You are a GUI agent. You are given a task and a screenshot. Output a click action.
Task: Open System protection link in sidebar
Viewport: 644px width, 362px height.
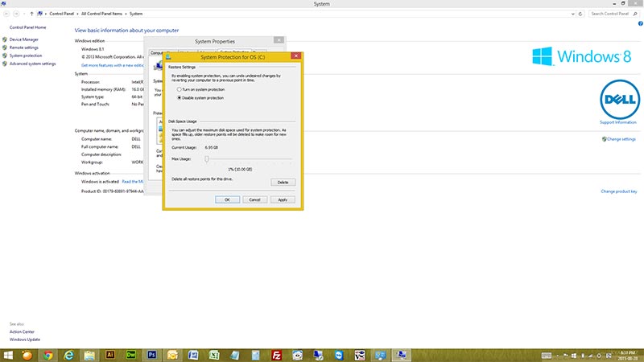26,56
